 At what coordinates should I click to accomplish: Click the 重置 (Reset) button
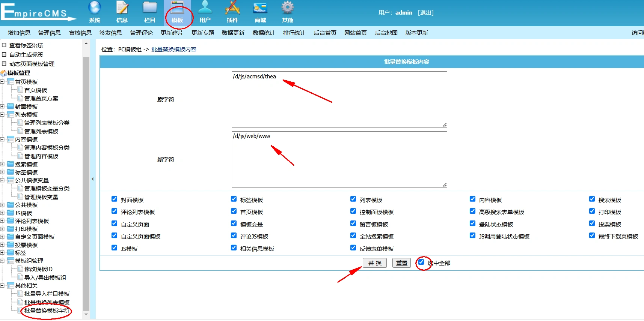pos(402,263)
